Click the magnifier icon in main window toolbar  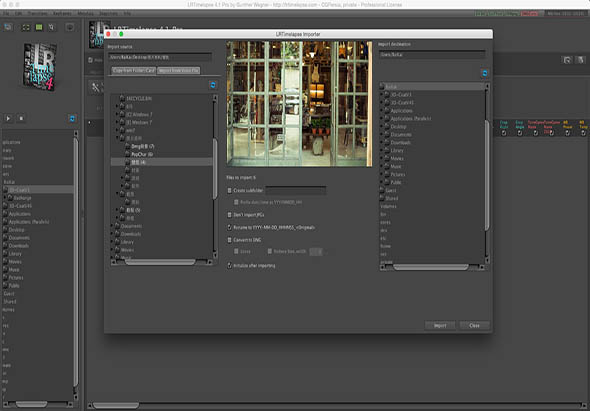coord(52,27)
